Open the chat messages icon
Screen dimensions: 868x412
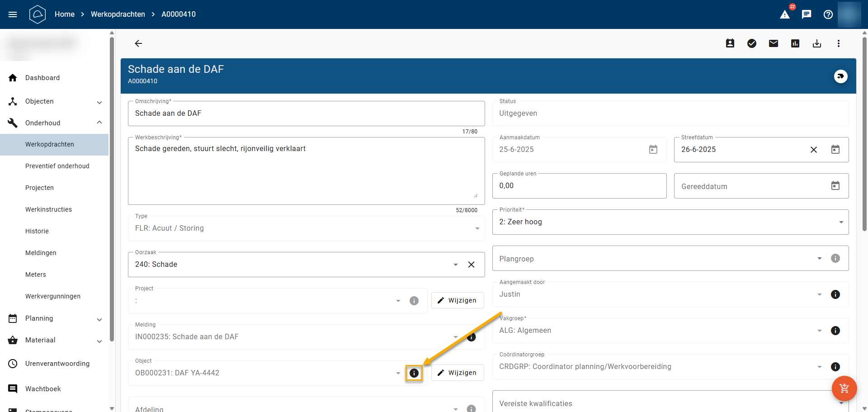click(807, 14)
